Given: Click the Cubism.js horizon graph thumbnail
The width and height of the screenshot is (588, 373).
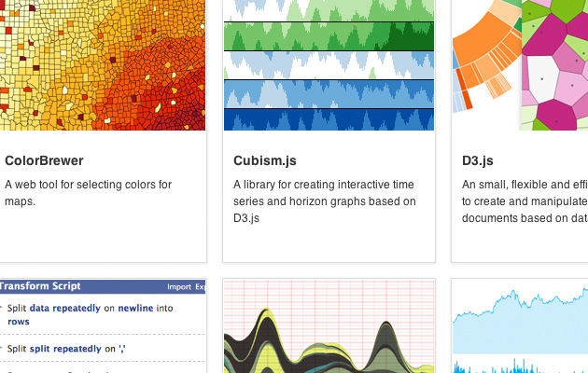Looking at the screenshot, I should [329, 65].
